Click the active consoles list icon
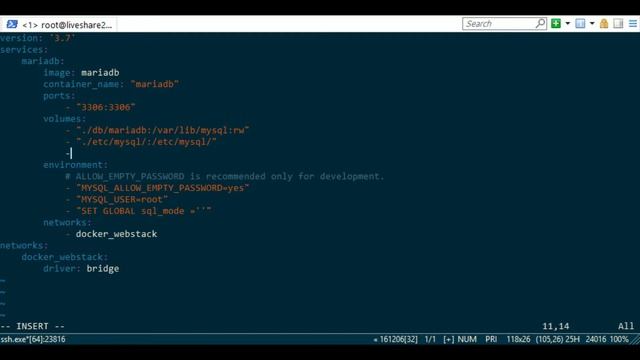The image size is (640, 360). [x=580, y=24]
